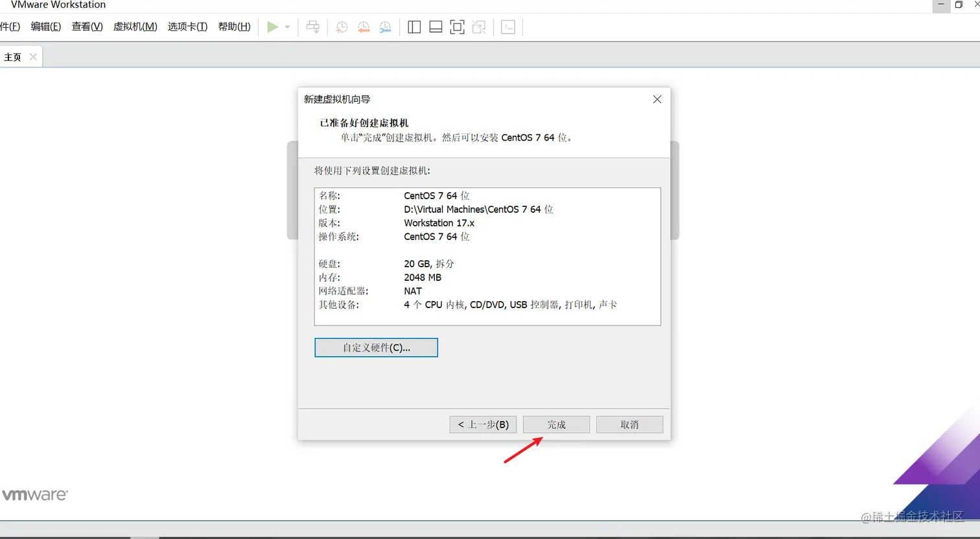Click the 内存: label in settings list
The height and width of the screenshot is (539, 980).
pos(329,278)
